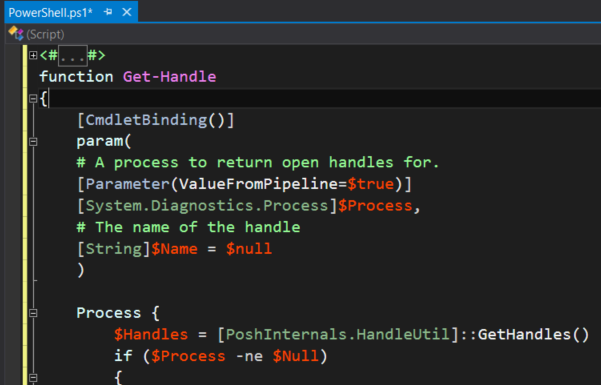The width and height of the screenshot is (601, 385).
Task: Click the $Process parameter variable
Action: (x=374, y=206)
